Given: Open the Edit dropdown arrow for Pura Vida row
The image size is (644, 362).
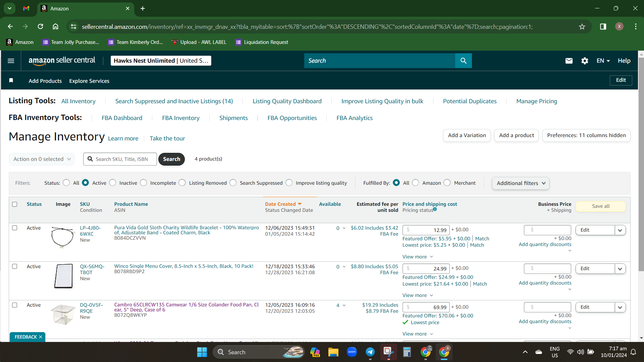Looking at the screenshot, I should coord(620,230).
